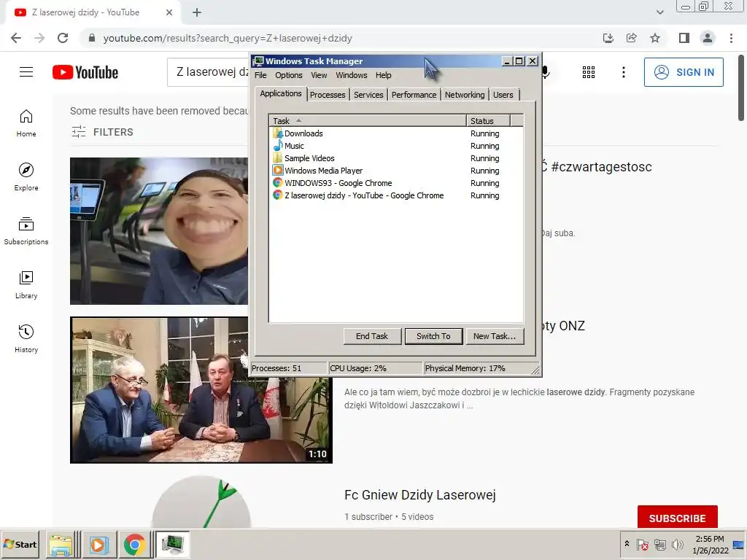Click Chrome forward arrow
Viewport: 747px width, 560px height.
(39, 38)
